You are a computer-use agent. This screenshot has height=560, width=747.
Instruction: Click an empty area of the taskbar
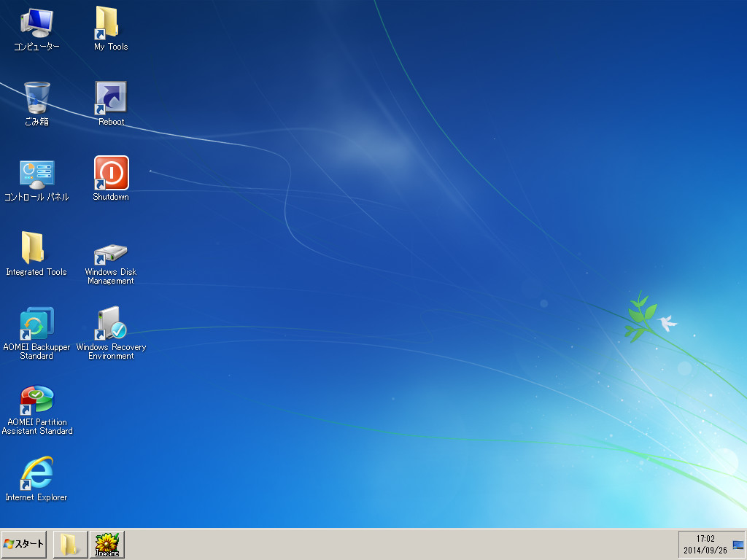coord(365,544)
